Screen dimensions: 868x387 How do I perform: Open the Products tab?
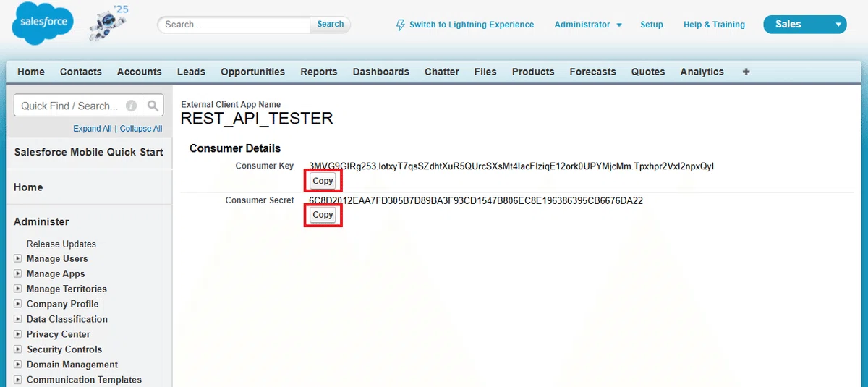[533, 72]
